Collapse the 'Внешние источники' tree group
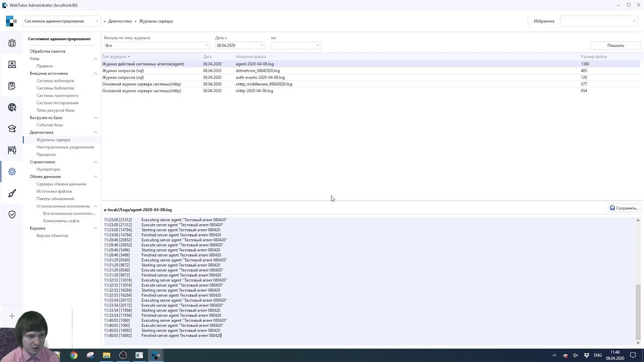 [x=96, y=73]
